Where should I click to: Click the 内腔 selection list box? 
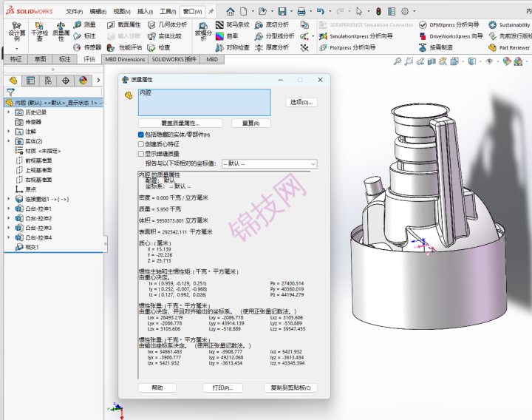pos(204,102)
